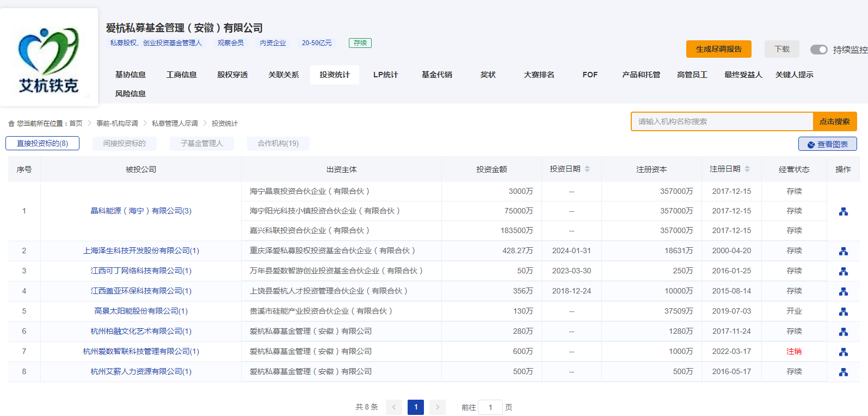Click the 查看图表 chart button
The image size is (868, 416).
coord(827,144)
